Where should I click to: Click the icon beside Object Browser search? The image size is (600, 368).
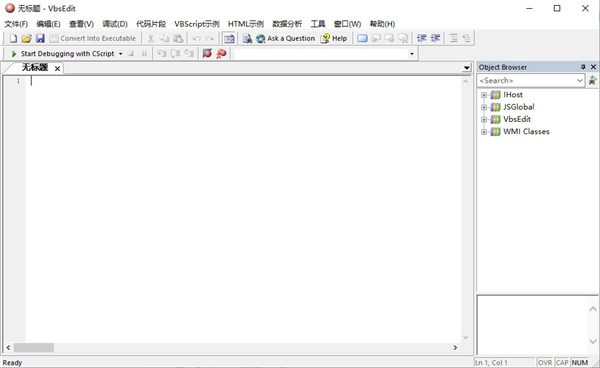tap(593, 80)
